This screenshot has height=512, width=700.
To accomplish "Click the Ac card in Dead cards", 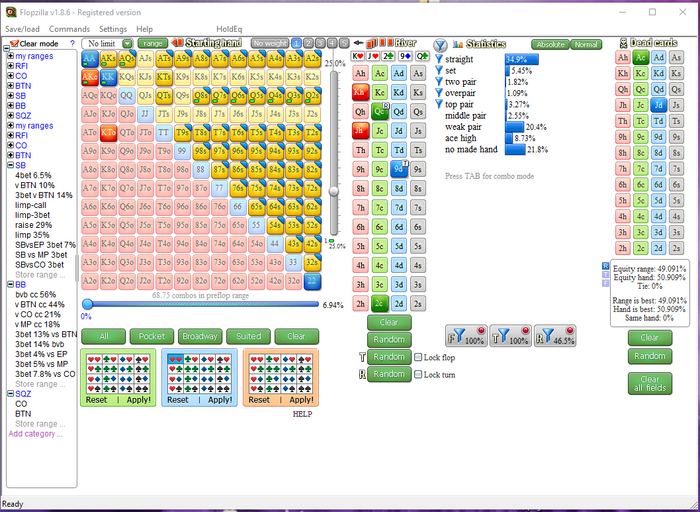I will tap(641, 57).
